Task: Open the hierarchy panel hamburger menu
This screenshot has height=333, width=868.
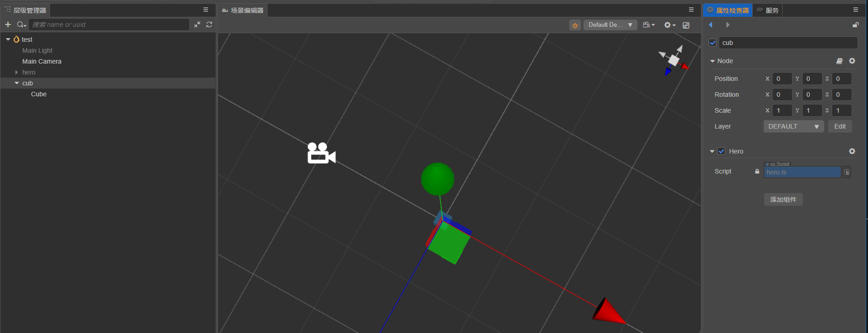Action: tap(206, 10)
